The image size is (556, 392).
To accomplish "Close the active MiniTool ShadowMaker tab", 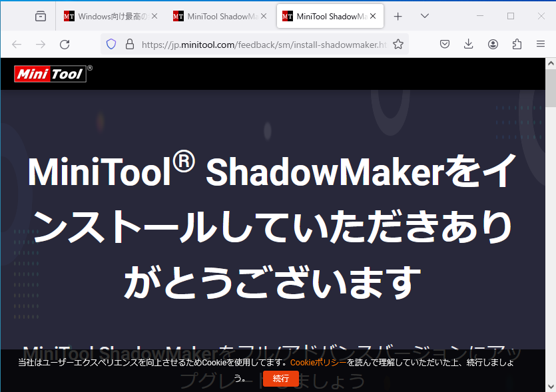I will point(373,16).
